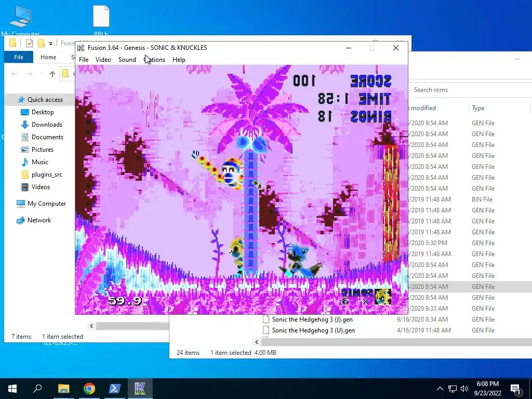The width and height of the screenshot is (532, 399).
Task: Click the '24 items' status text
Action: (188, 353)
